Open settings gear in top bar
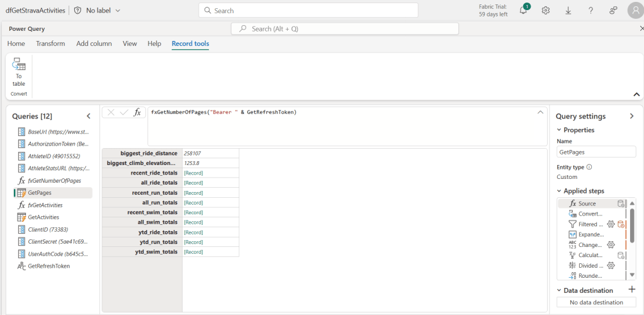The image size is (644, 315). [x=546, y=10]
